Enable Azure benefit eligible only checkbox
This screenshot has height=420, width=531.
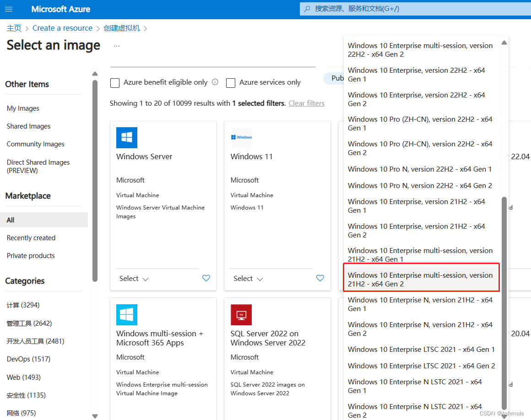click(x=115, y=82)
